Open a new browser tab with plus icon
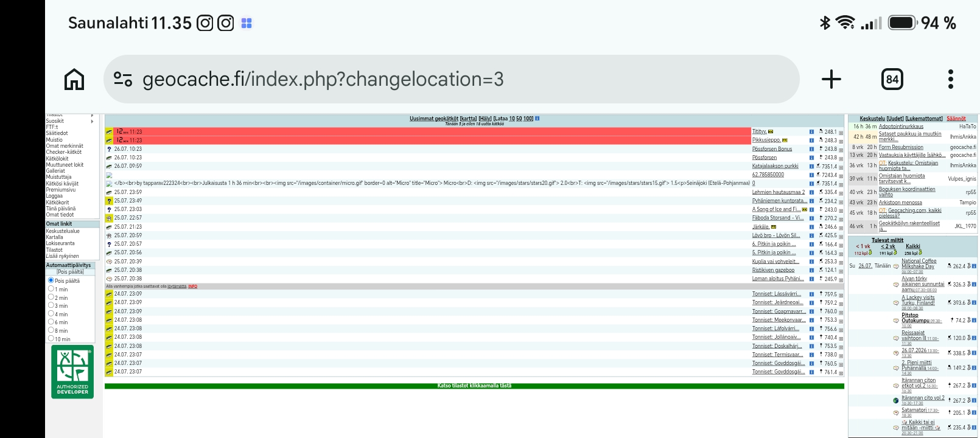 (831, 79)
